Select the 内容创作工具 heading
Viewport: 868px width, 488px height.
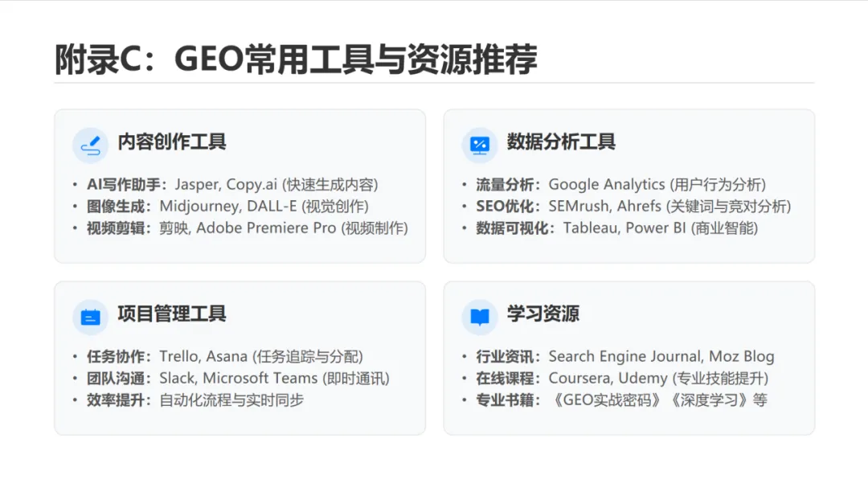(x=172, y=142)
